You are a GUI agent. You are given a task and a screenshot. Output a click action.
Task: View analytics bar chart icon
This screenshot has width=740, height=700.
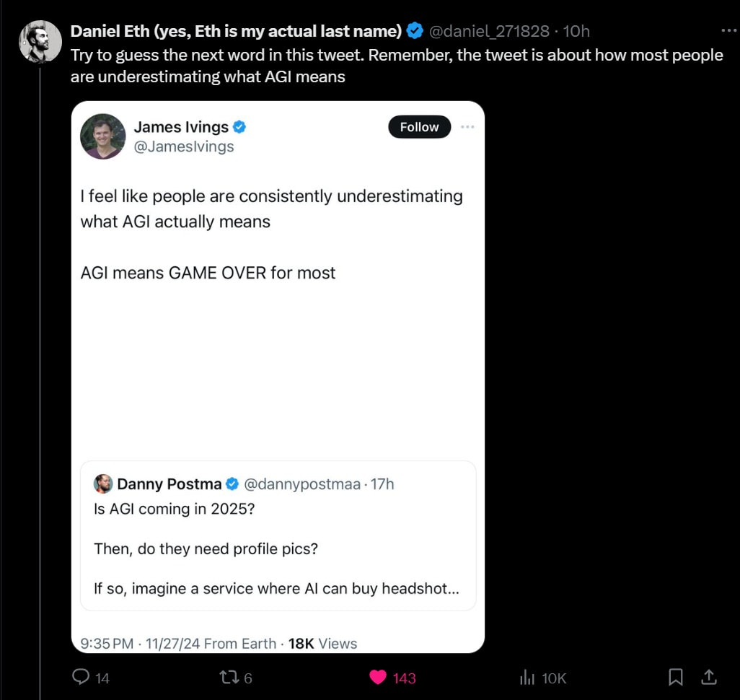pos(527,678)
